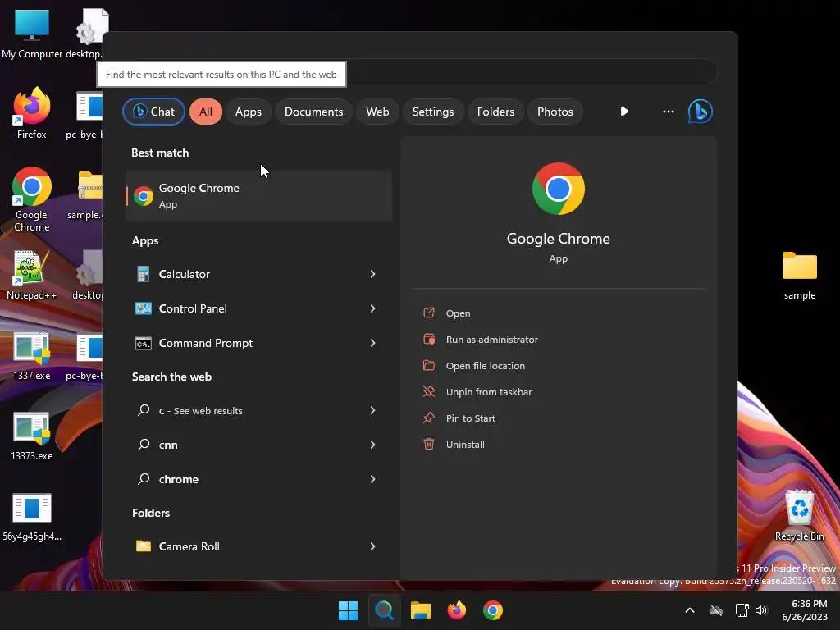Click the network tray icon
This screenshot has height=630, width=840.
pyautogui.click(x=742, y=610)
